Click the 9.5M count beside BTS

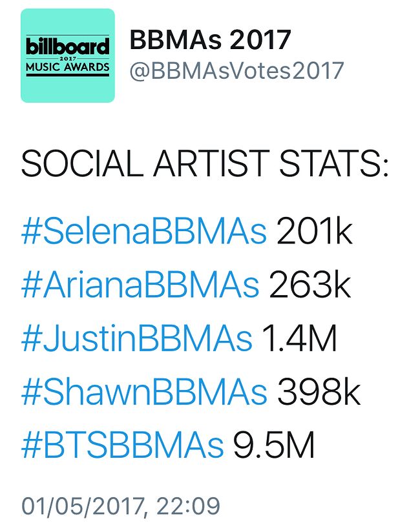point(274,446)
